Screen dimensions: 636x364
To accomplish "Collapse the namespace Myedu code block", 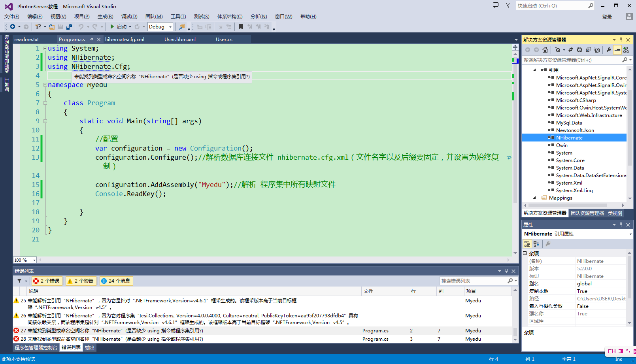I will (45, 85).
